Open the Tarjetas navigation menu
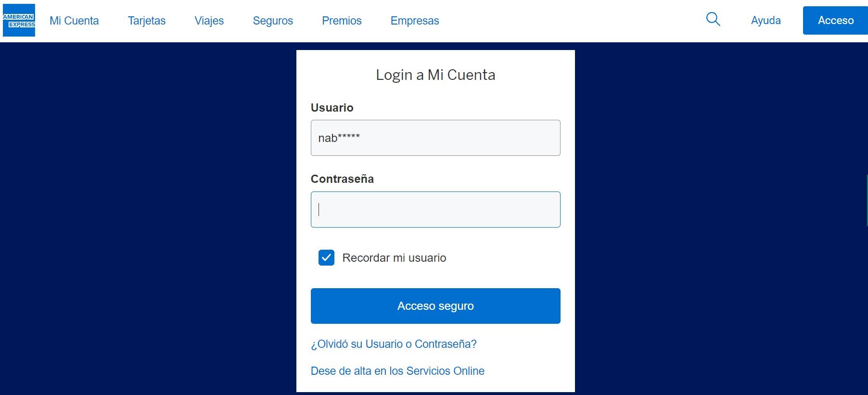 pos(147,21)
